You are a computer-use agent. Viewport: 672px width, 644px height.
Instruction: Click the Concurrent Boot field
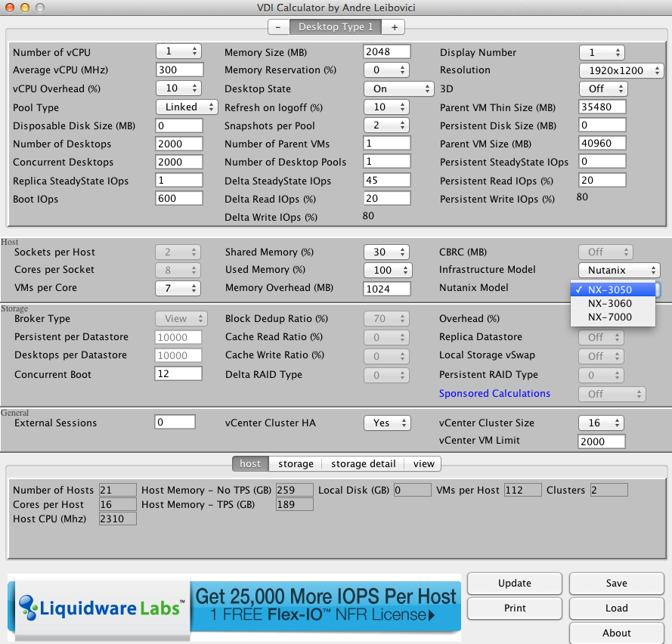tap(178, 373)
